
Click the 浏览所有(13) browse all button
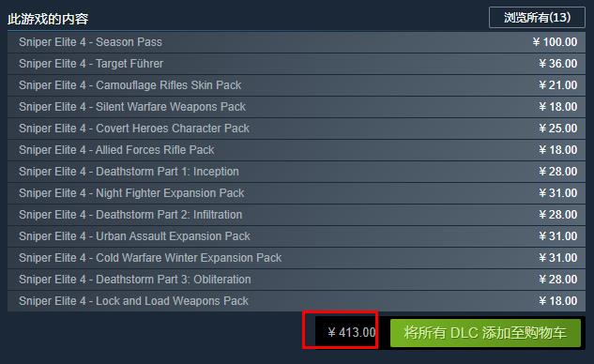pyautogui.click(x=537, y=18)
